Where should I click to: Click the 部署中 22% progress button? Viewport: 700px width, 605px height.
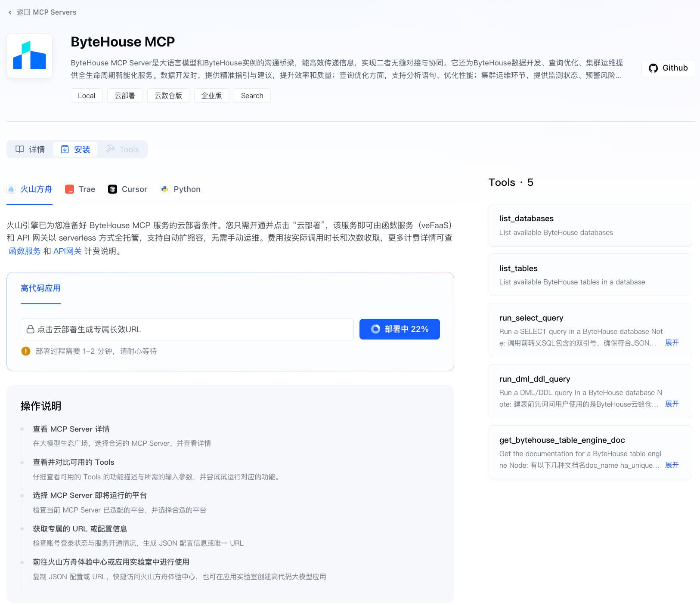(x=400, y=329)
